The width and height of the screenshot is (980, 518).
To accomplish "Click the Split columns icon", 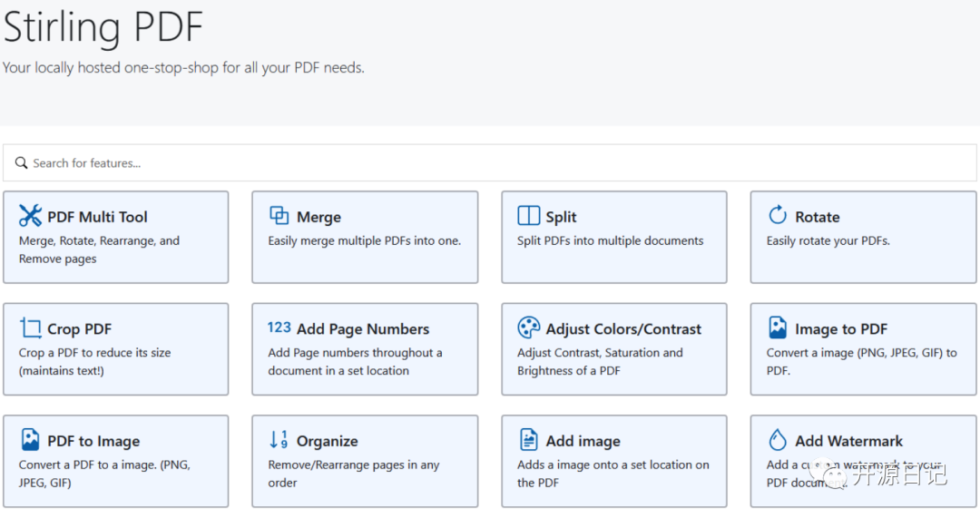I will point(529,216).
